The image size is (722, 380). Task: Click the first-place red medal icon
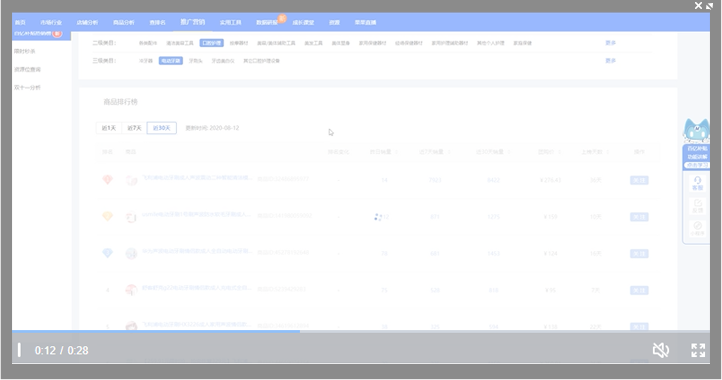(x=107, y=180)
